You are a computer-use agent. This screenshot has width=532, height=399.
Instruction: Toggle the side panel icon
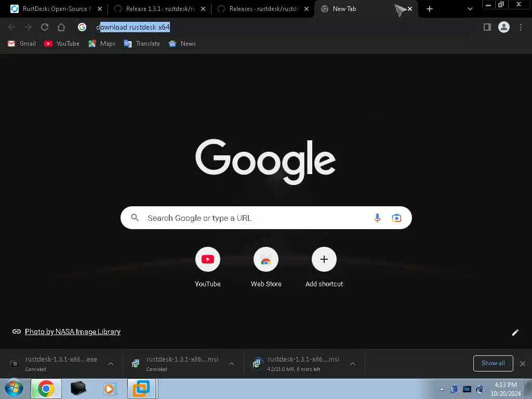pyautogui.click(x=487, y=27)
